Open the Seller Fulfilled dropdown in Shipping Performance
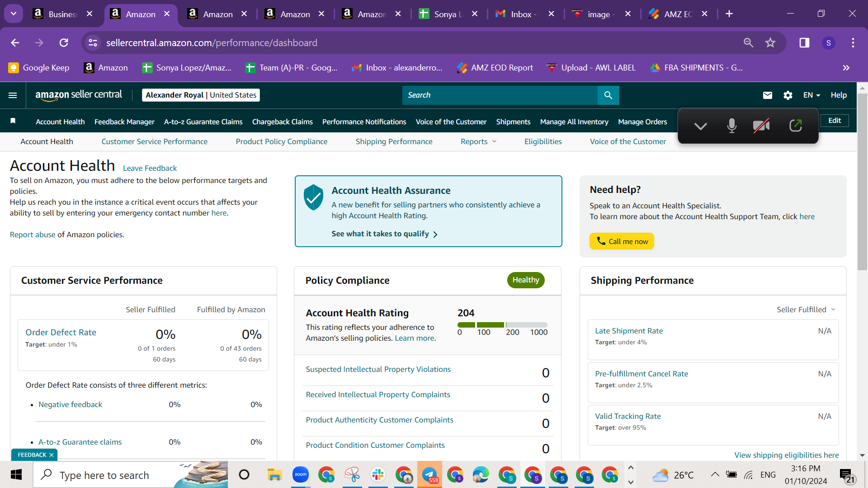Screen dimensions: 868x488 click(x=806, y=310)
